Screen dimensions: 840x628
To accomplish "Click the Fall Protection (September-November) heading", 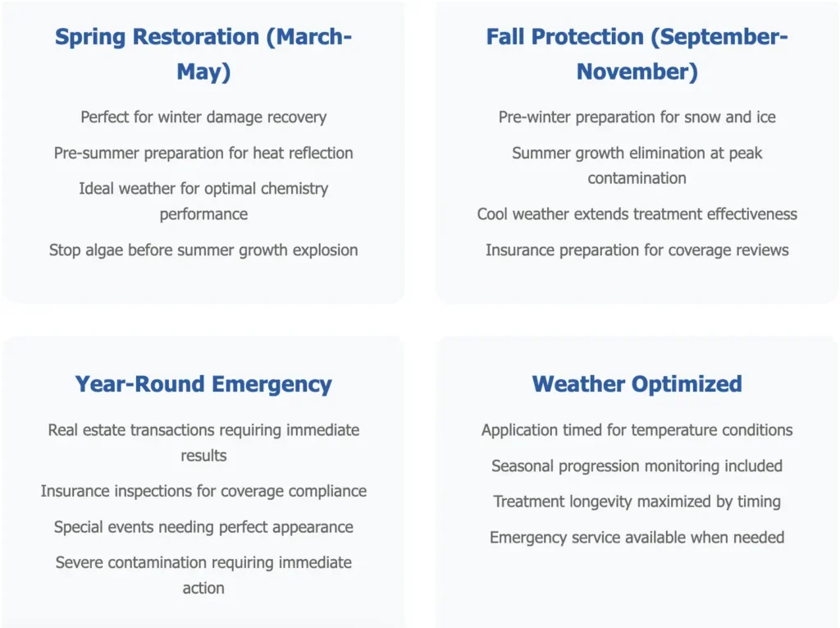I will click(637, 54).
